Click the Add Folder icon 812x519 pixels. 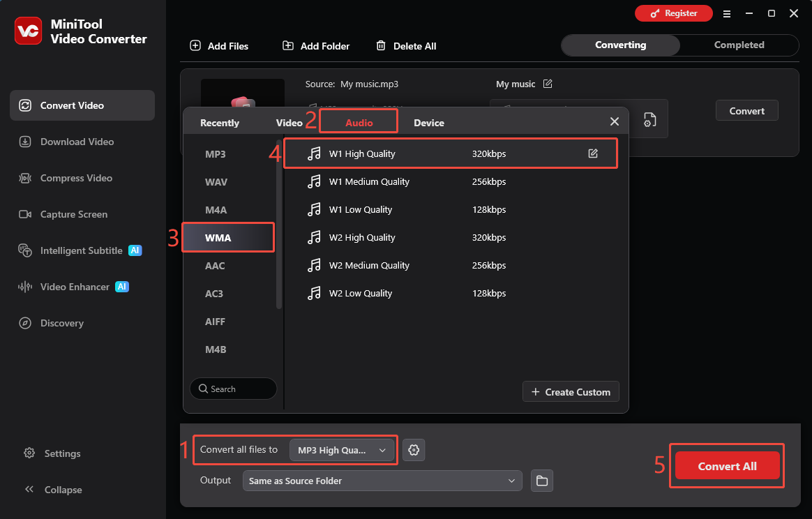coord(288,45)
